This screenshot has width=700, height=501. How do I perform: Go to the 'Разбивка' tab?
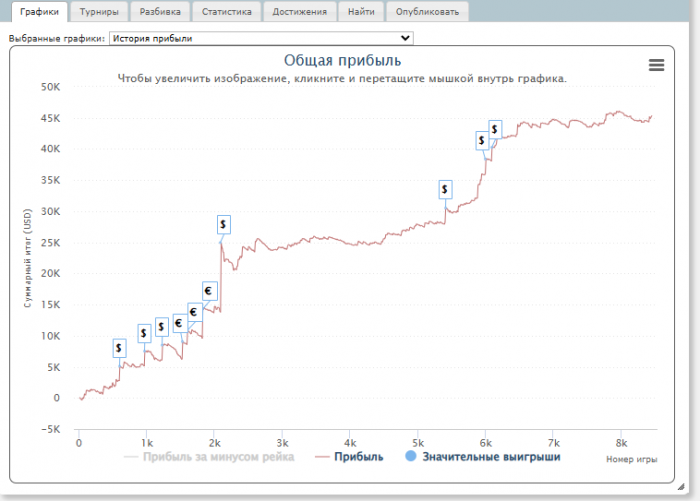click(160, 12)
